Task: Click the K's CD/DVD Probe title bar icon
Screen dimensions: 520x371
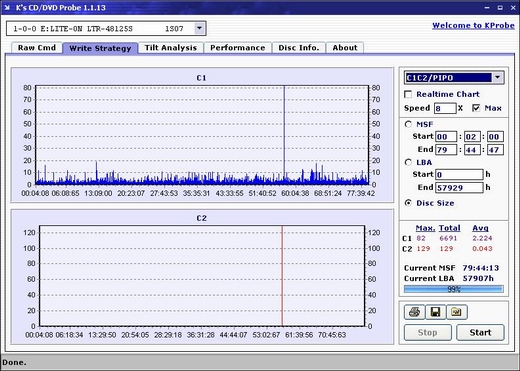Action: pos(7,7)
